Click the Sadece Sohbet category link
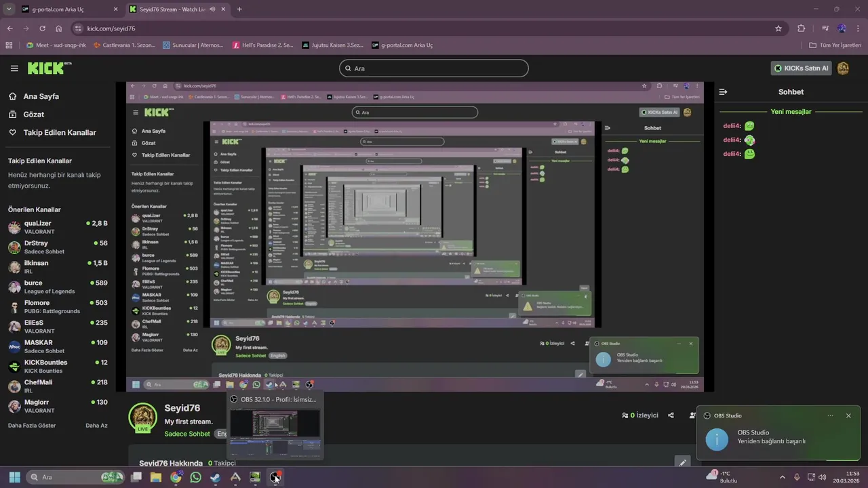This screenshot has height=488, width=868. pos(187,434)
